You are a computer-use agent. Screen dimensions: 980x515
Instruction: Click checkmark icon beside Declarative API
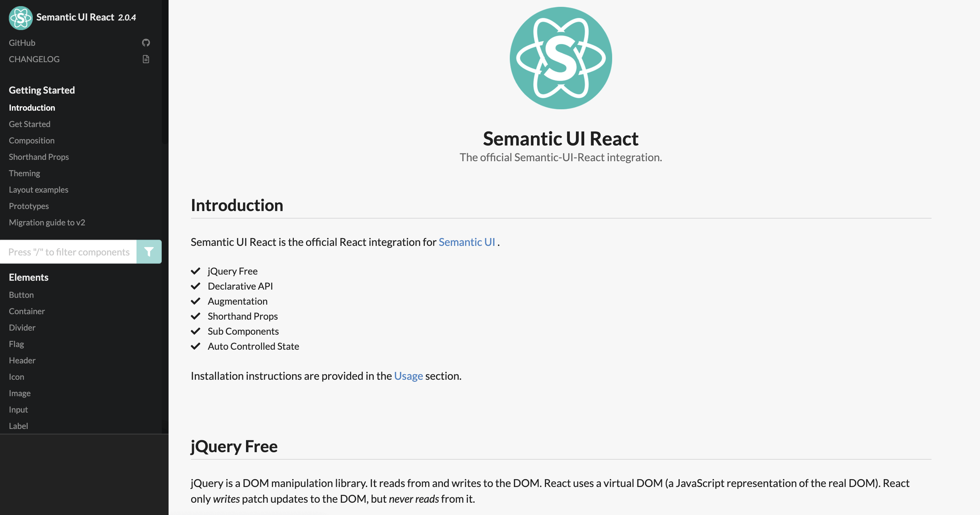click(196, 286)
